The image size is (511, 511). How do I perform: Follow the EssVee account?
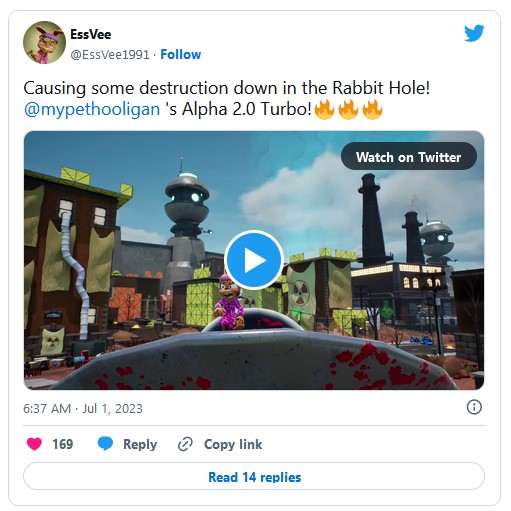pos(181,54)
